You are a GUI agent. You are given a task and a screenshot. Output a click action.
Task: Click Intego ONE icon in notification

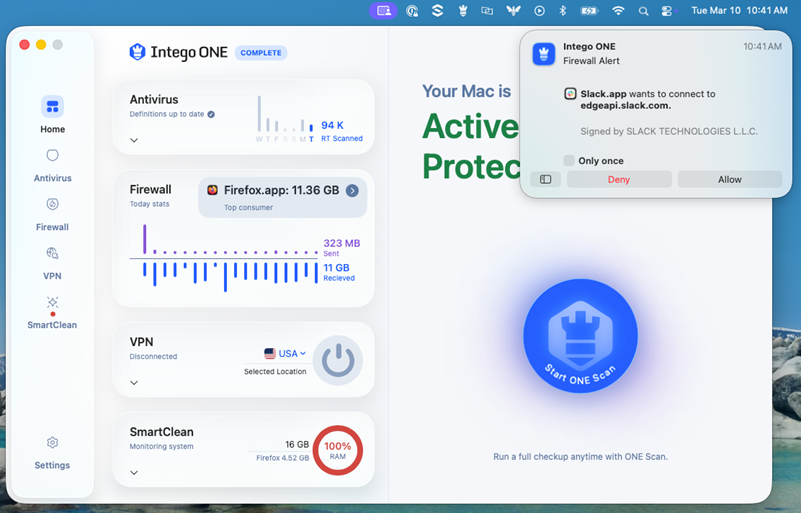(x=544, y=54)
